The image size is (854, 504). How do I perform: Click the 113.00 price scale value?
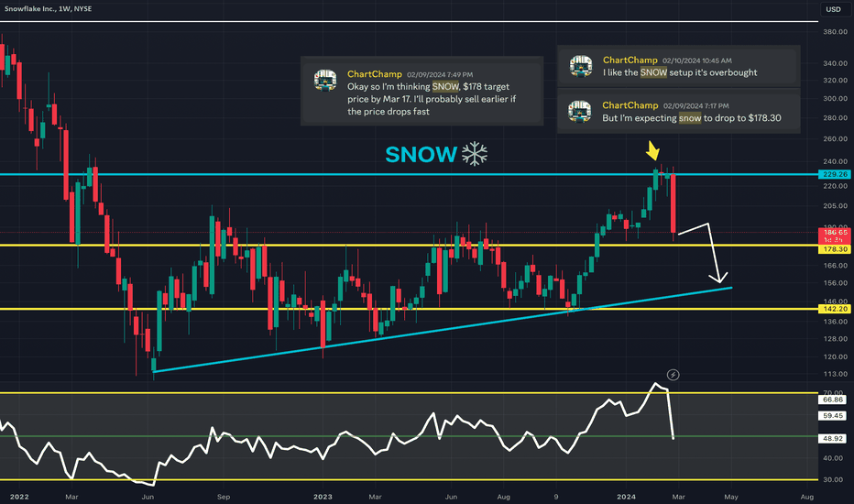(x=835, y=374)
